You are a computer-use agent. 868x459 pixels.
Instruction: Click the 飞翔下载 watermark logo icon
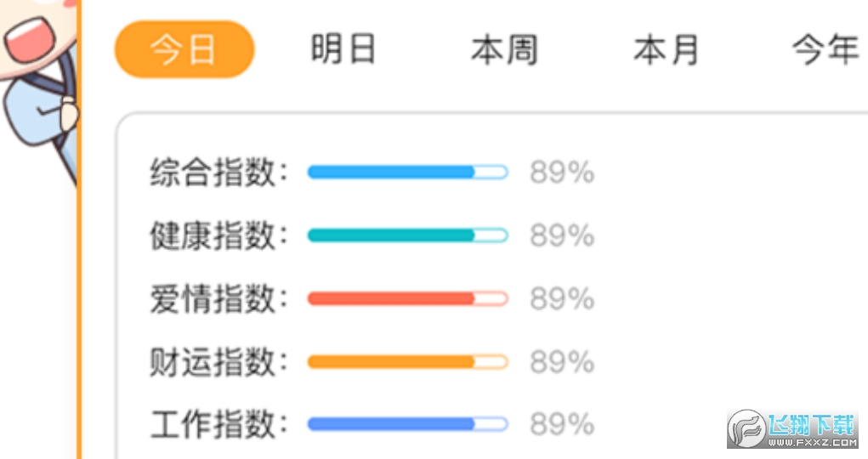click(x=746, y=428)
